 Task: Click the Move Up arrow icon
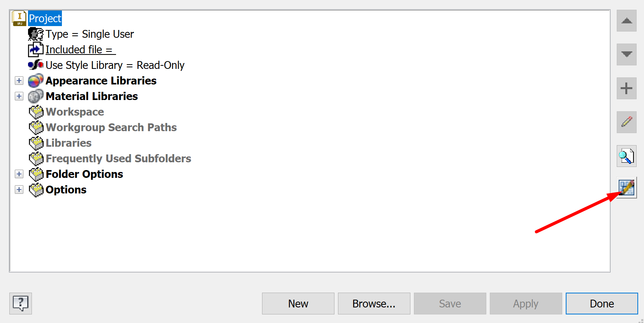626,21
